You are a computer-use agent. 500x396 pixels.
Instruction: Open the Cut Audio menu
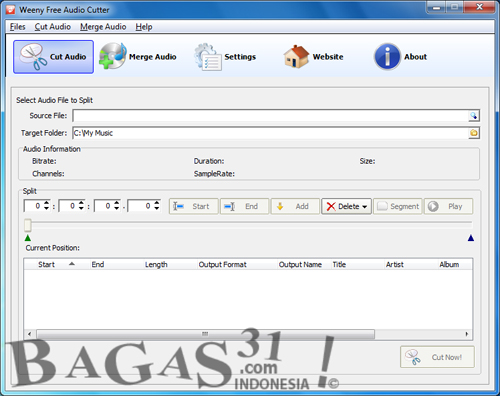click(x=53, y=27)
